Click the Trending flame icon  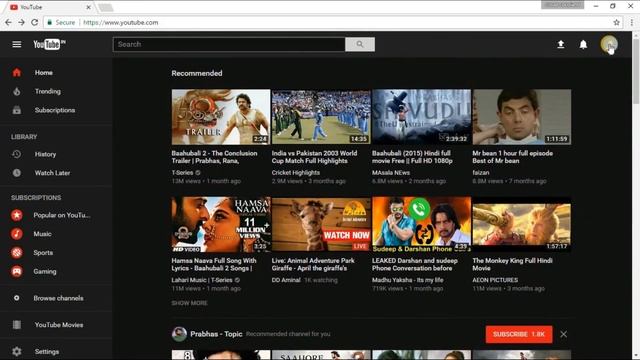click(17, 91)
